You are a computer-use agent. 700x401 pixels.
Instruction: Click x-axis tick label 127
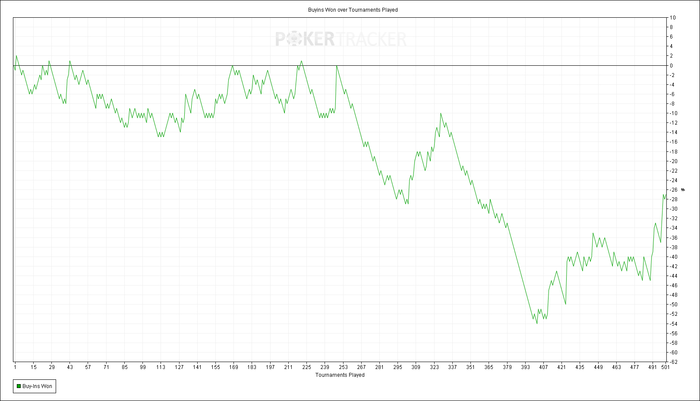click(179, 367)
